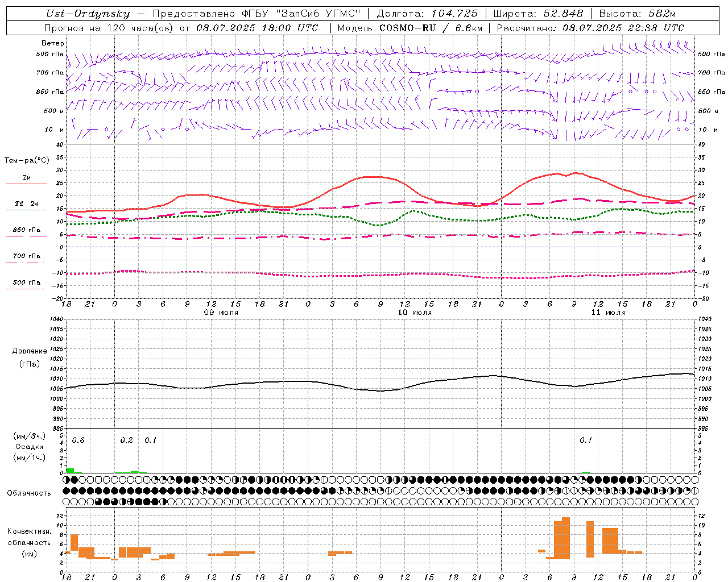Viewport: 728px width, 582px height.
Task: Click the Рассчитано: 08.07.2025 22:38 UTC timestamp
Action: click(x=590, y=27)
